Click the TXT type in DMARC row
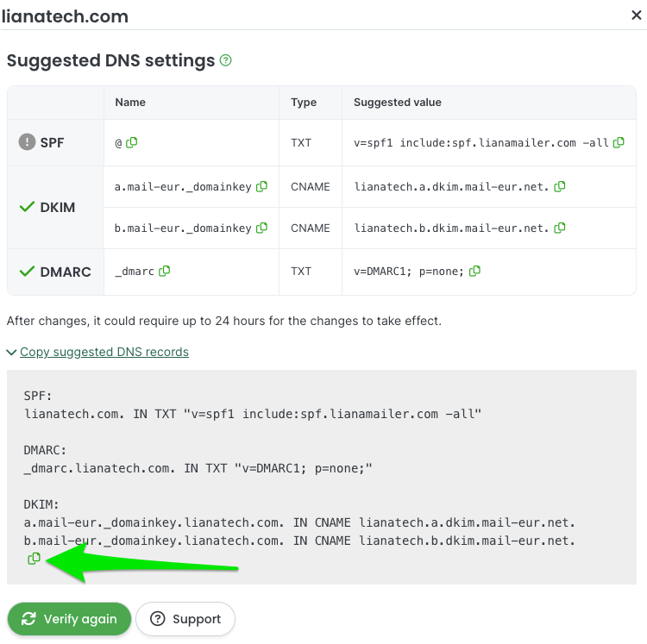 pos(301,272)
